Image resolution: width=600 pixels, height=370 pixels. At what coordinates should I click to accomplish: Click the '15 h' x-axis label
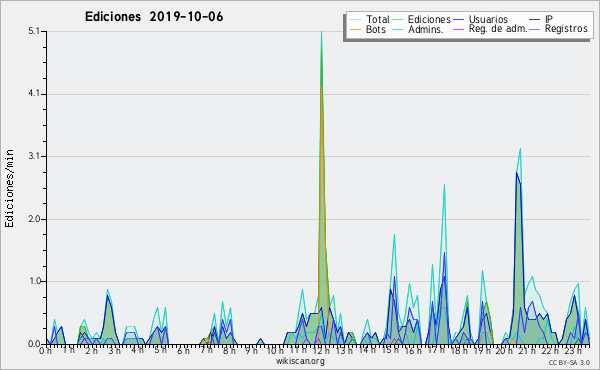coord(390,350)
